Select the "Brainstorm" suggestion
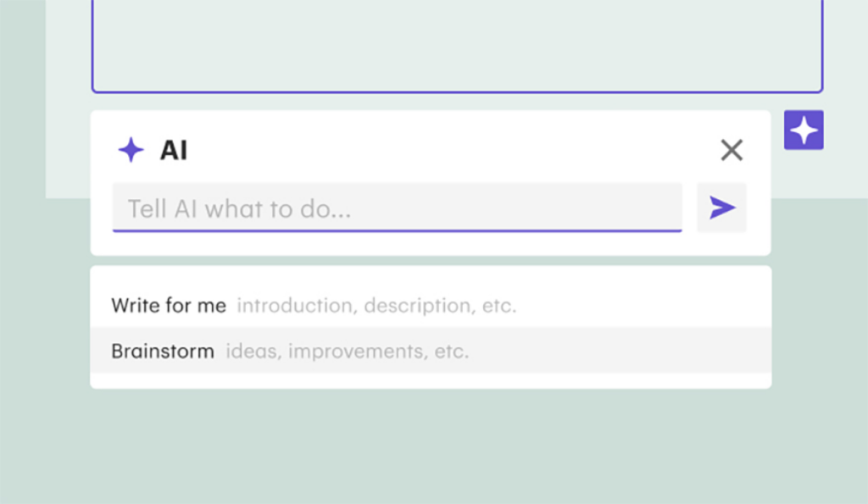 (x=163, y=351)
